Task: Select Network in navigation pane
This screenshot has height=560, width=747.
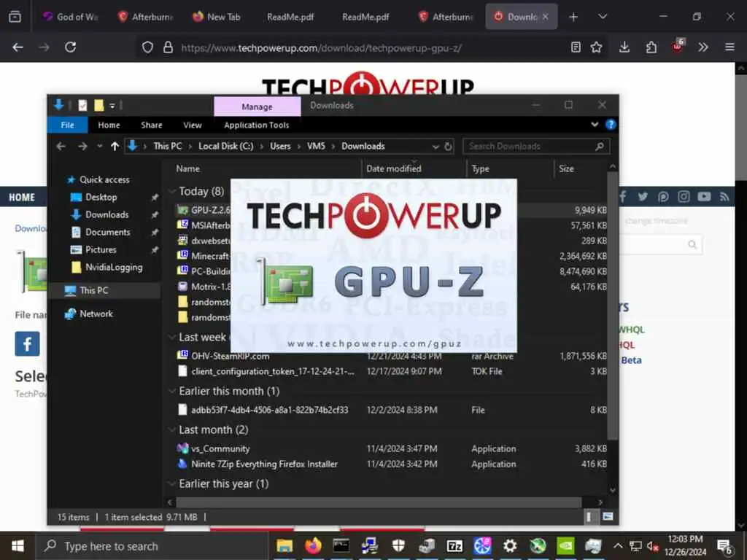Action: point(96,314)
